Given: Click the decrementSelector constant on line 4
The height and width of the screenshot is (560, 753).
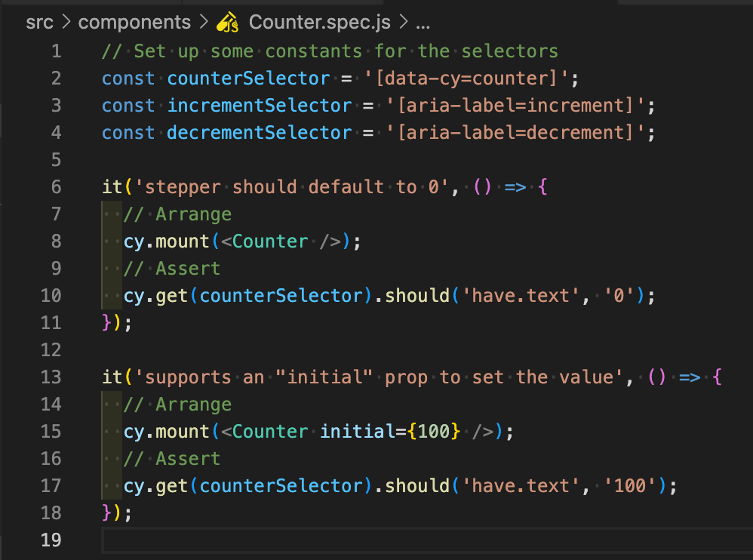Looking at the screenshot, I should point(260,132).
